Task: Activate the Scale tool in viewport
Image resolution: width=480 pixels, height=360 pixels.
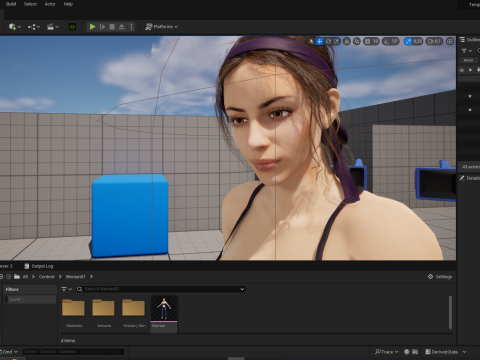Action: tap(336, 41)
